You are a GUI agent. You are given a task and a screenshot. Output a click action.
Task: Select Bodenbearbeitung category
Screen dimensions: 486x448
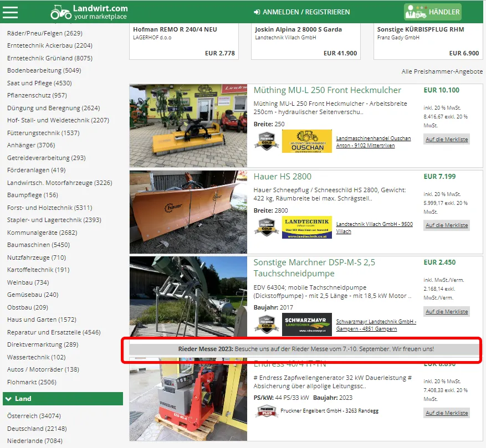pos(44,71)
